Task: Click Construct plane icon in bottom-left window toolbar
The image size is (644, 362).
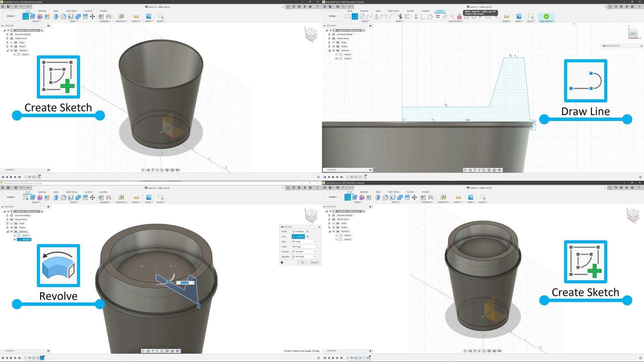Action: [121, 197]
